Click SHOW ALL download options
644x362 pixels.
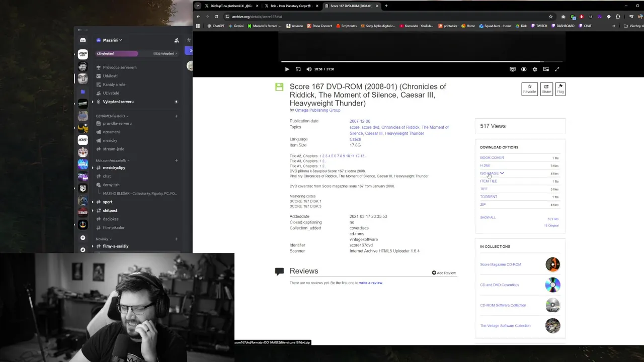(488, 217)
